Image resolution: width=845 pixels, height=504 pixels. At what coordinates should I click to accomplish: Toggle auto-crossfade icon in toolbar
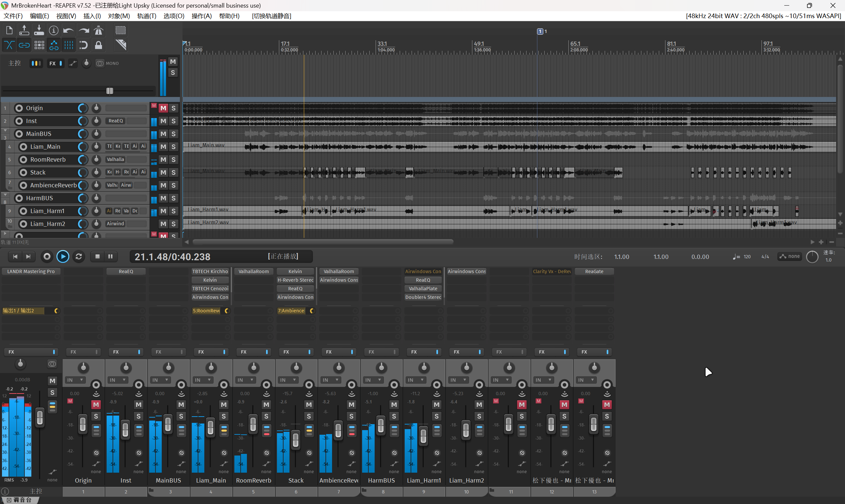[9, 45]
